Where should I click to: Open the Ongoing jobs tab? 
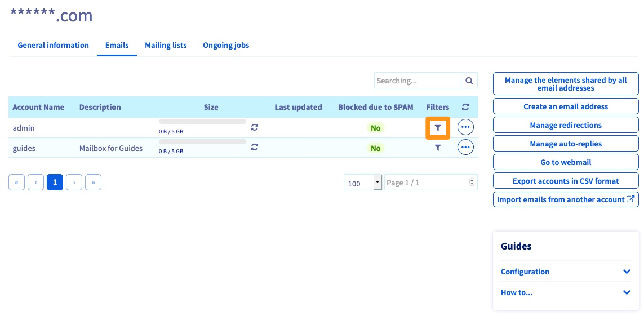(226, 45)
